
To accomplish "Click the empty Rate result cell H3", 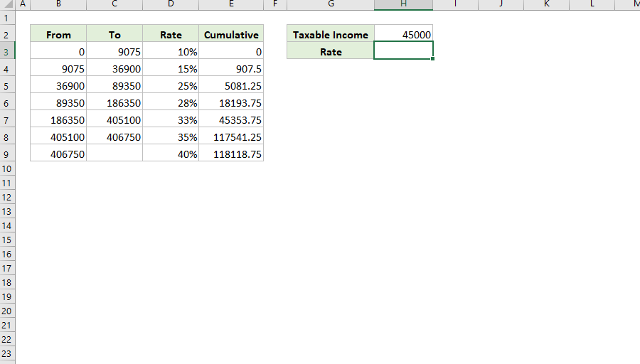I will tap(403, 51).
